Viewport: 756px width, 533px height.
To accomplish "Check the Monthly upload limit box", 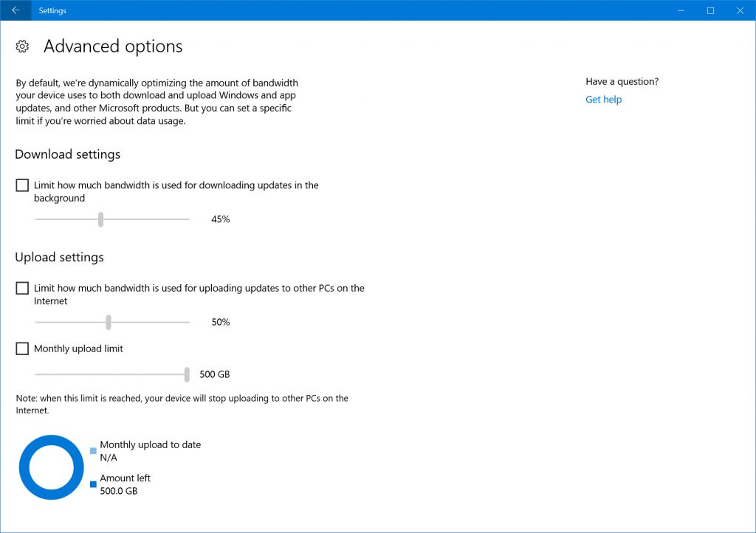I will [23, 348].
